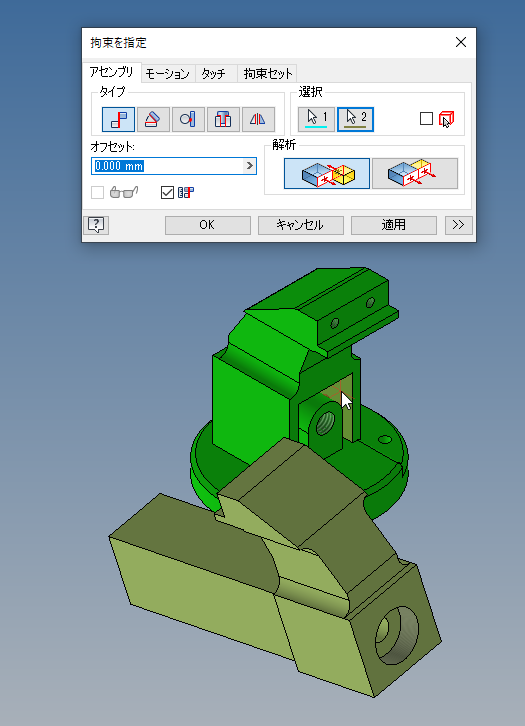Click the キャンセル button
The width and height of the screenshot is (525, 726).
(300, 225)
